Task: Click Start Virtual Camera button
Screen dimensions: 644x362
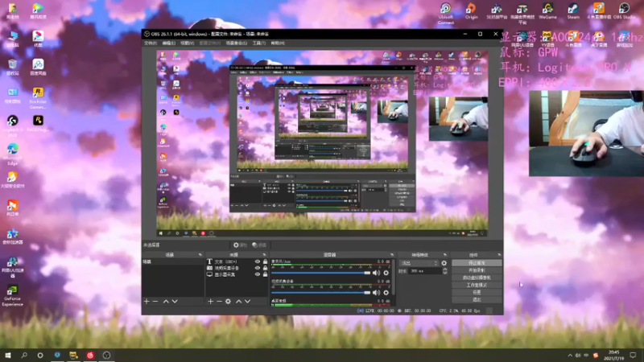Action: [477, 278]
